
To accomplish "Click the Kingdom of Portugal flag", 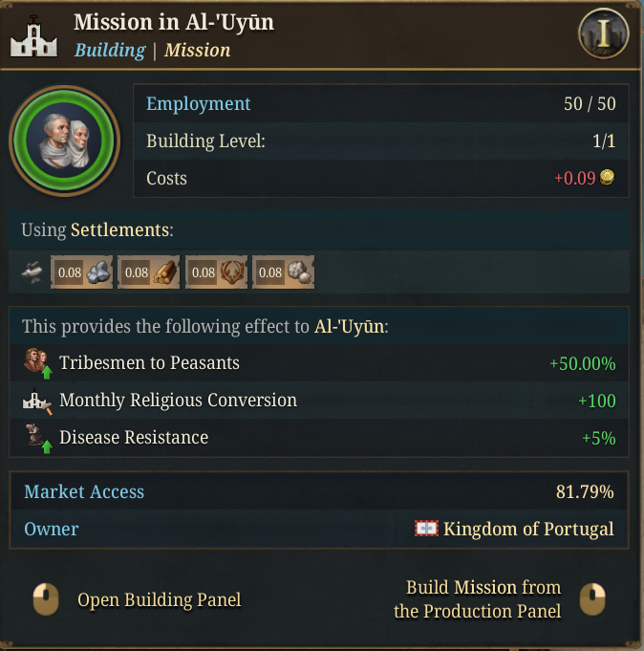I will click(x=426, y=528).
